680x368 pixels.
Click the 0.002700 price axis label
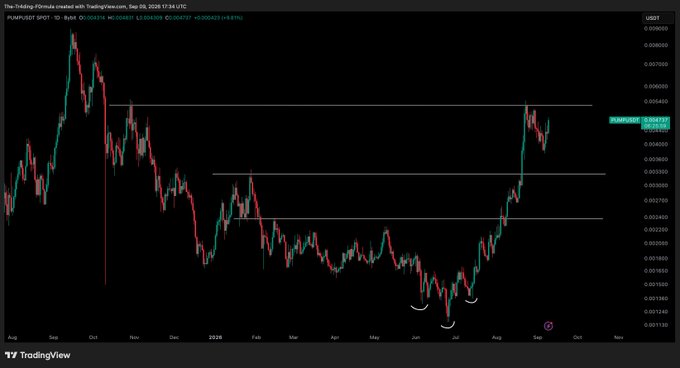(656, 201)
